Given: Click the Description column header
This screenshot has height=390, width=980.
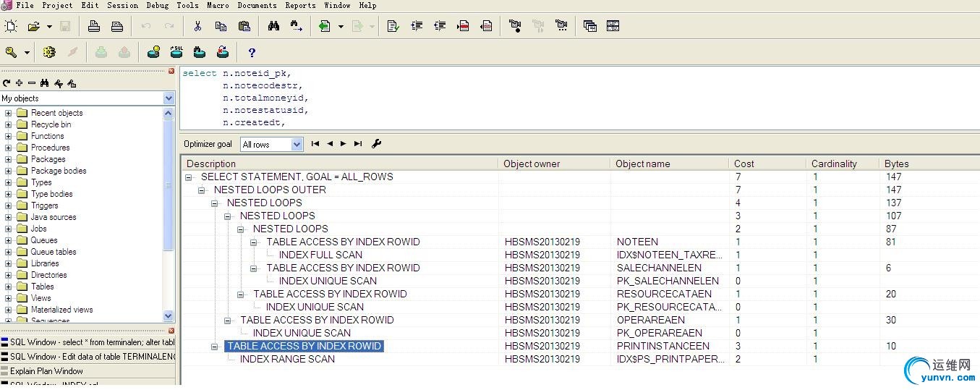Looking at the screenshot, I should click(339, 164).
